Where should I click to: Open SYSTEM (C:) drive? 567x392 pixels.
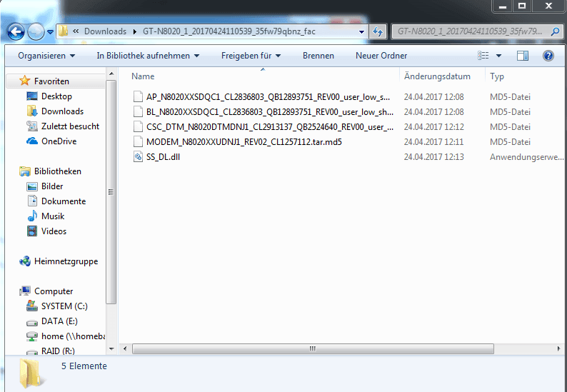(x=64, y=306)
